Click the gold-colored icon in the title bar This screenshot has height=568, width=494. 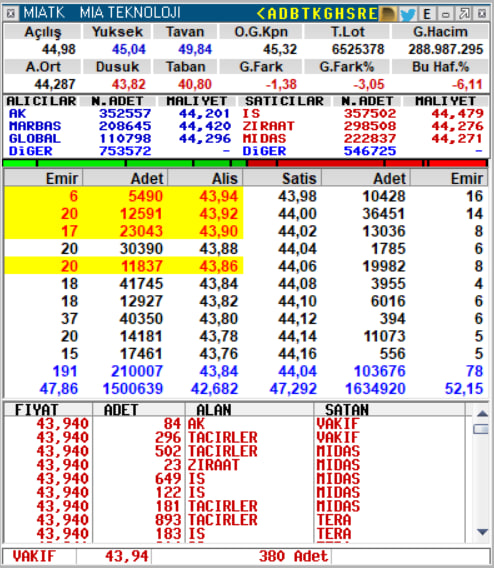click(x=388, y=14)
